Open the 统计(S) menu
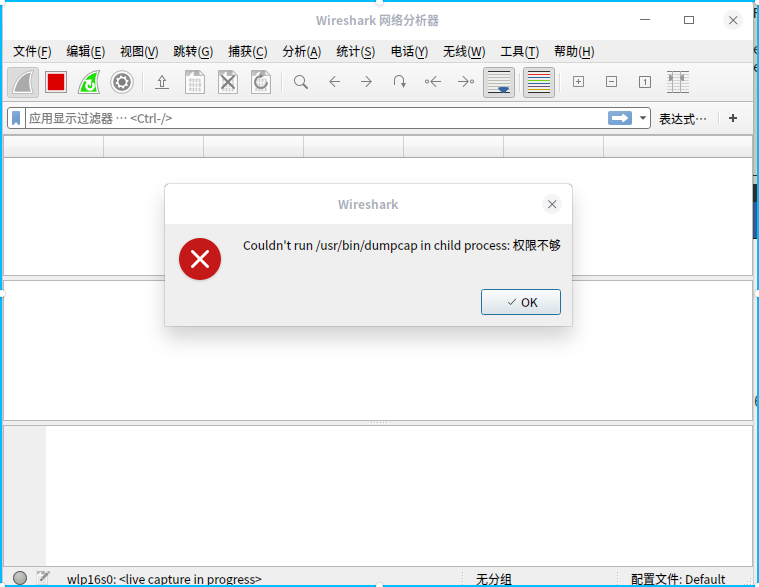This screenshot has width=759, height=587. tap(355, 51)
